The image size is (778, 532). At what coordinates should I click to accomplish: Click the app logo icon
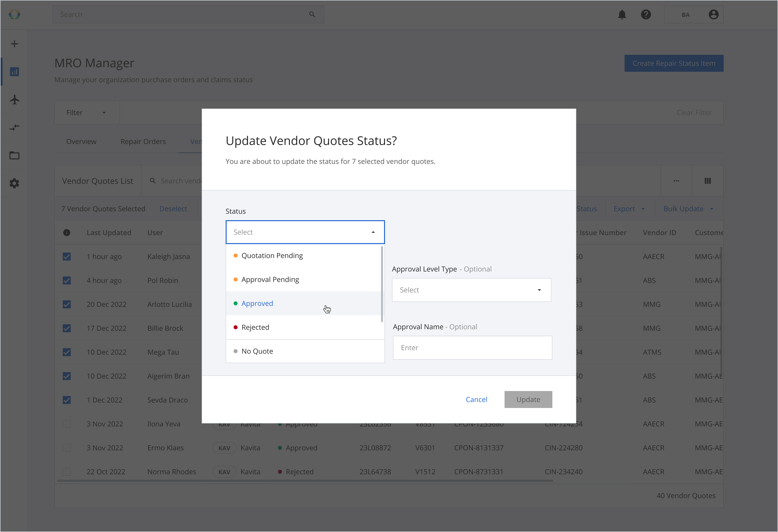(x=14, y=14)
